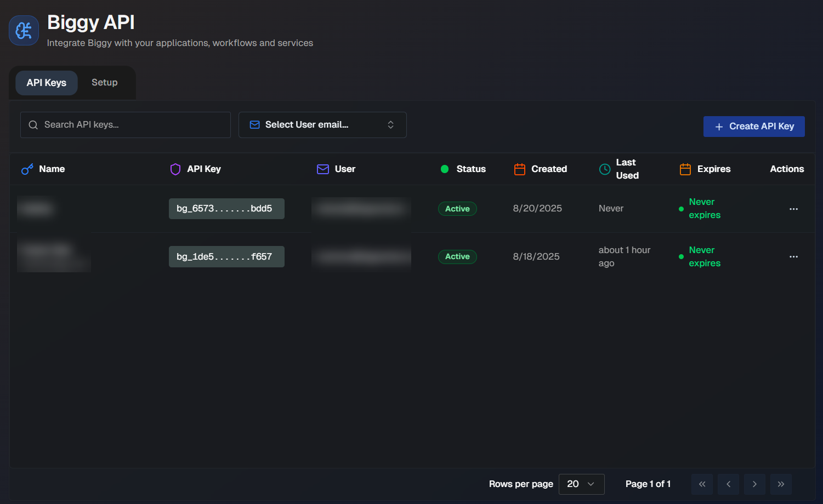
Task: Select the API Keys tab
Action: [47, 83]
